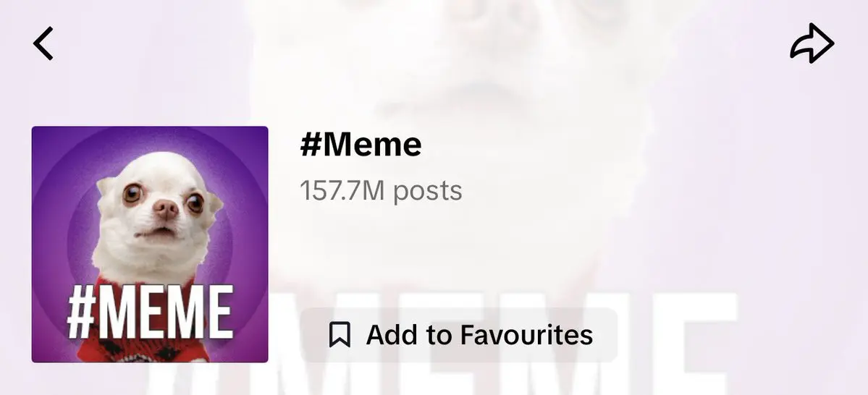This screenshot has height=395, width=868.
Task: Tap the bookmark icon beside Add to Favourites
Action: (x=340, y=335)
